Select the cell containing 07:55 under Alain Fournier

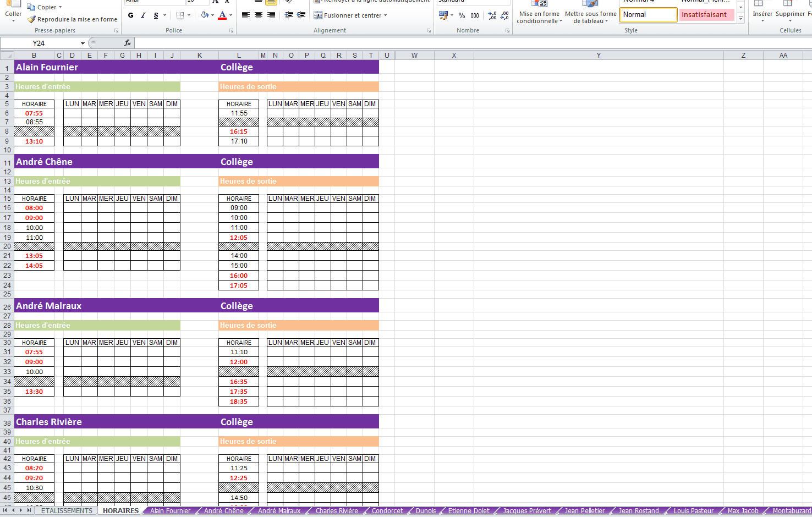click(x=34, y=113)
